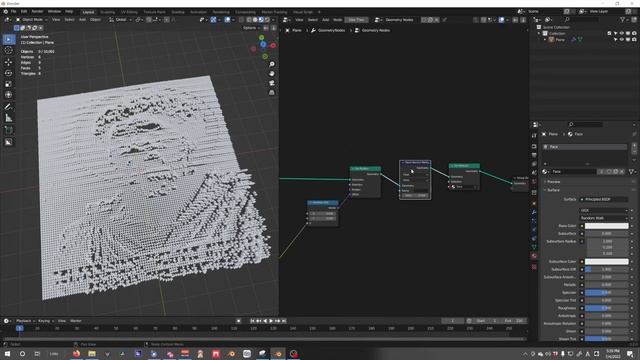The image size is (640, 360).
Task: Open the Material properties tab
Action: pos(534,256)
